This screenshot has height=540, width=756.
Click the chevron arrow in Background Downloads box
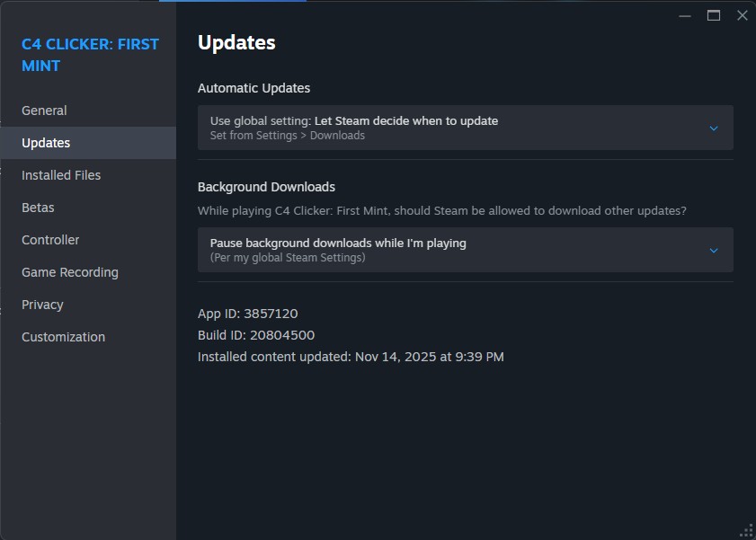pos(714,251)
